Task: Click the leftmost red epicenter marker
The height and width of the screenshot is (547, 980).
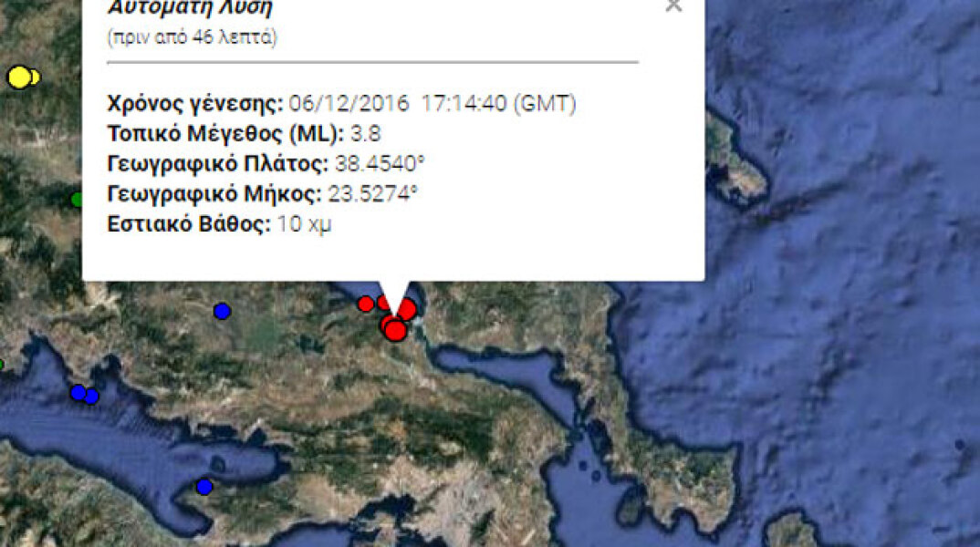Action: [x=366, y=304]
